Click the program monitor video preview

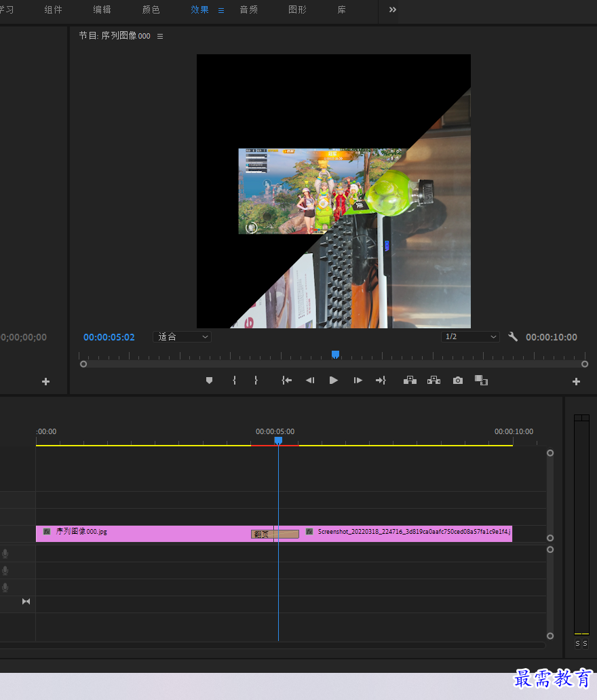(x=334, y=191)
